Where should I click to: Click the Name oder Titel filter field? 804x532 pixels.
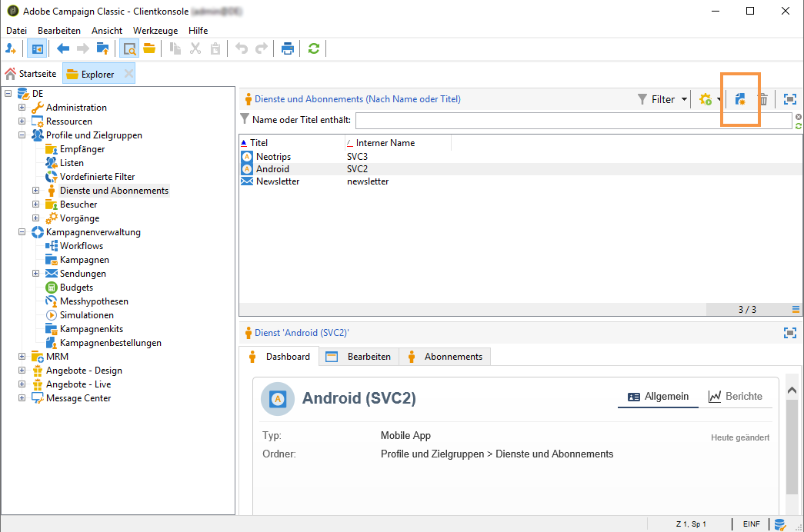(x=574, y=120)
